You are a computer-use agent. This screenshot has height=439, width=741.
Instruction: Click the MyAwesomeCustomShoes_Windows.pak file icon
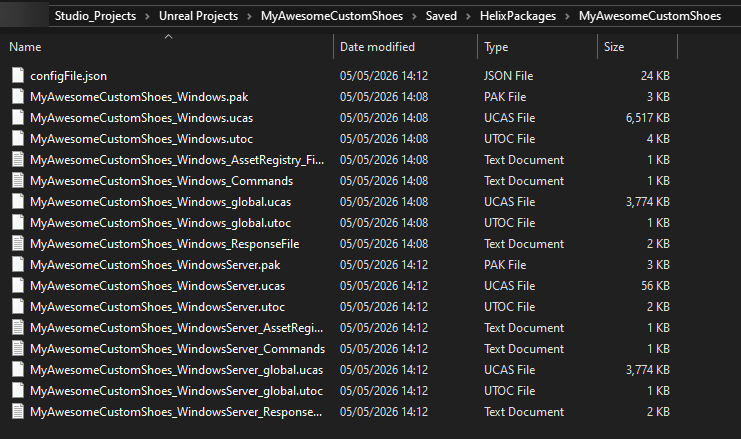[18, 96]
